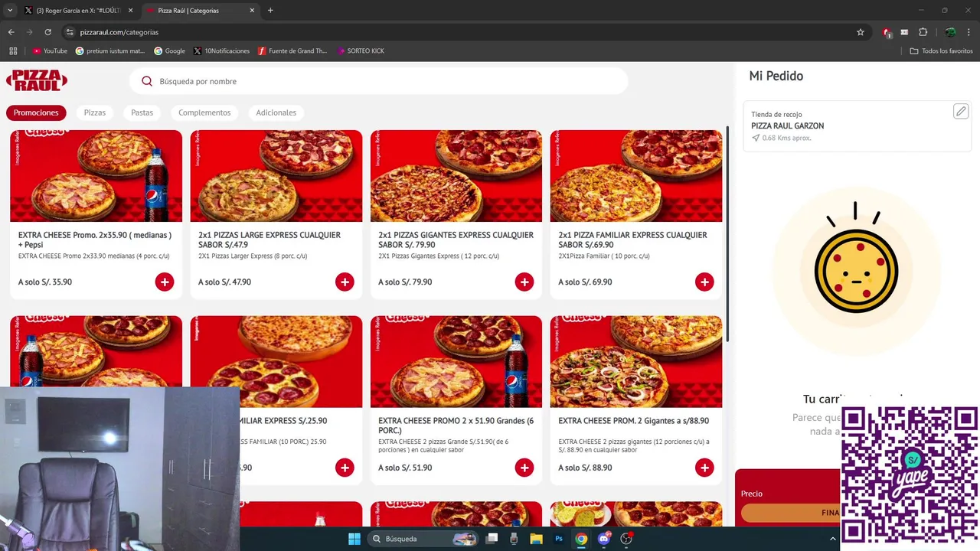Open 10Notificaciones bookmark
The image size is (980, 551).
pyautogui.click(x=221, y=51)
